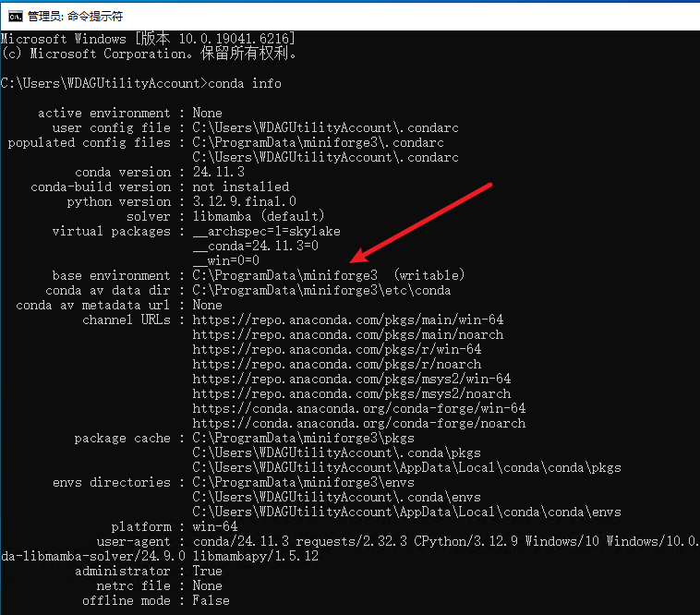Click base environment path 'C:\ProgramData\miniforge3'
The image size is (700, 615).
284,275
